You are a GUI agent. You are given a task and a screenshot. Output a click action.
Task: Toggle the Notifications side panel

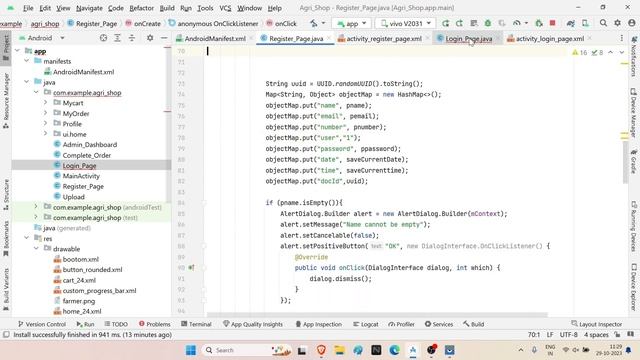(634, 56)
